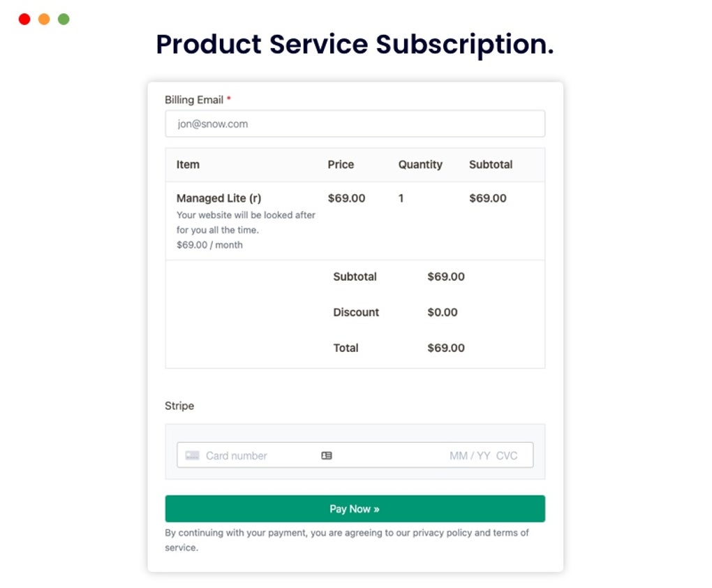Select the CVC entry field
The width and height of the screenshot is (712, 588).
tap(507, 455)
